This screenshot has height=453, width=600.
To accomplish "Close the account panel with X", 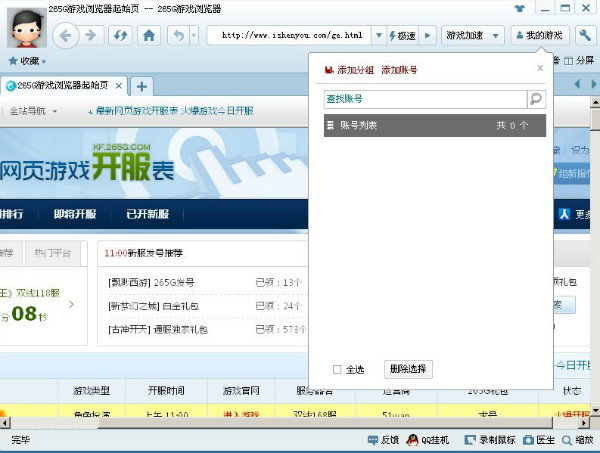I will click(540, 68).
